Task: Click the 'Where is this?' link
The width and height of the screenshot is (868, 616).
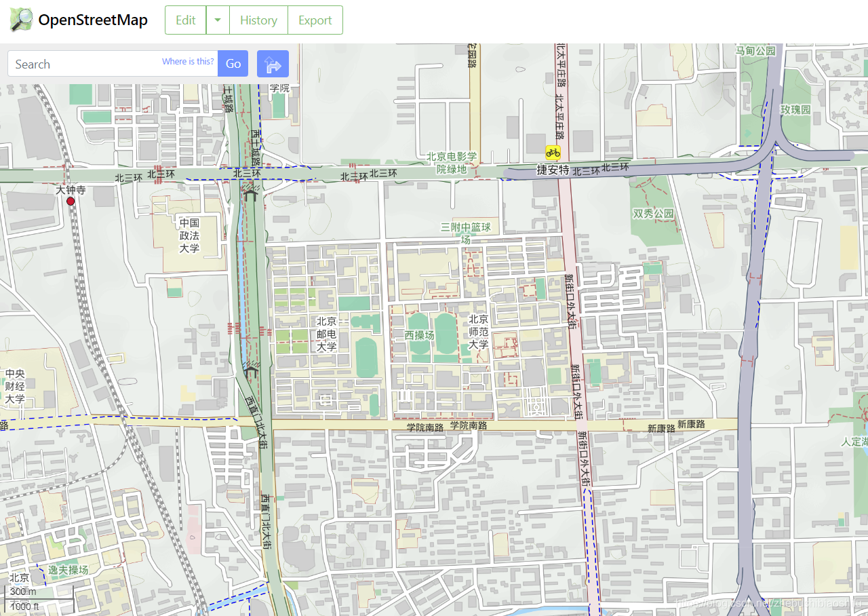Action: tap(188, 62)
